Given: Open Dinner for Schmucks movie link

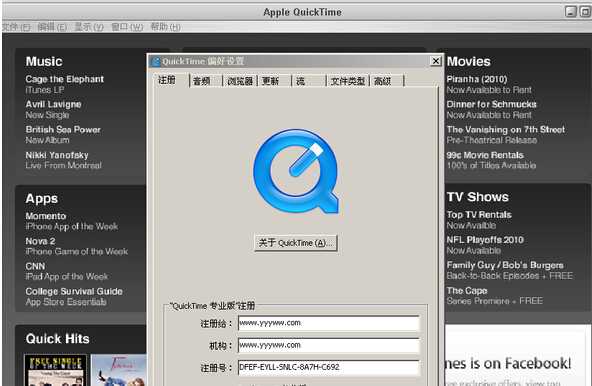Looking at the screenshot, I should point(492,110).
